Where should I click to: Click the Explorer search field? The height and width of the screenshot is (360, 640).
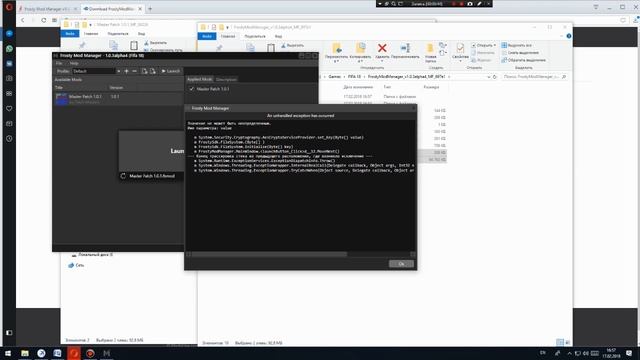(x=534, y=77)
